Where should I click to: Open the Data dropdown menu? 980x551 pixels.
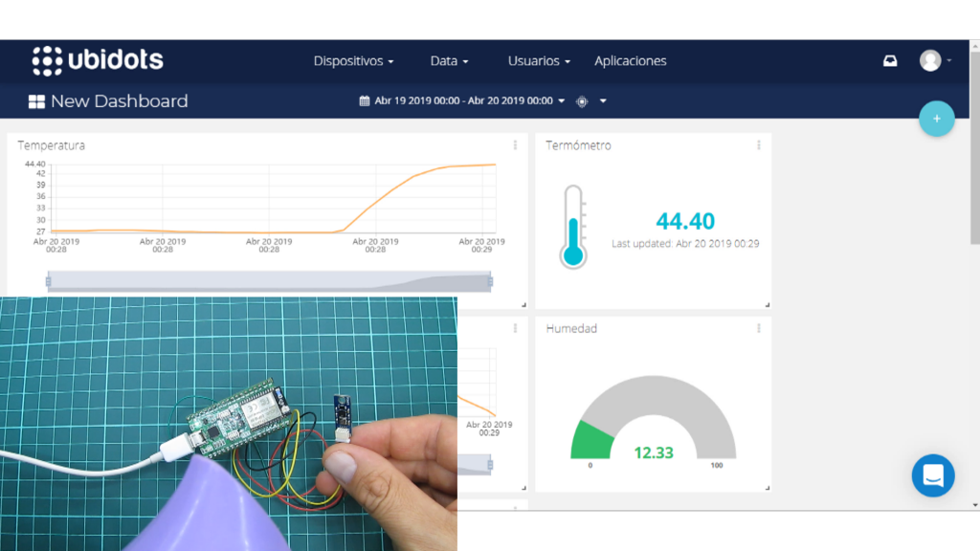click(x=449, y=61)
